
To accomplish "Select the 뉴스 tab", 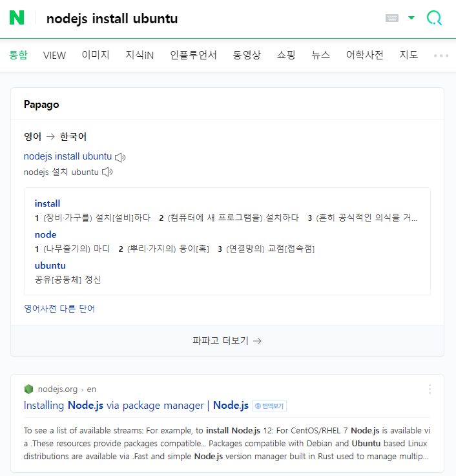I will [320, 55].
